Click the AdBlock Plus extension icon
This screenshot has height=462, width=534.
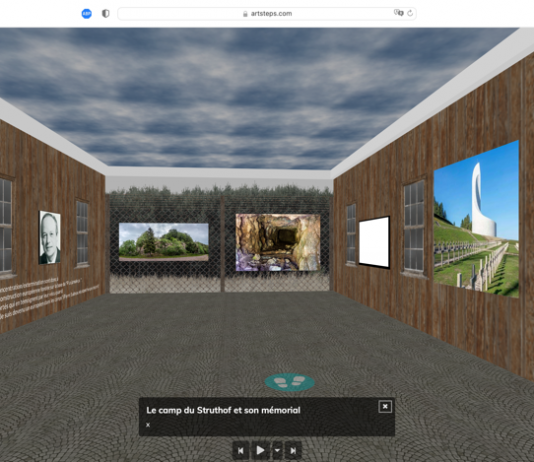[x=87, y=14]
